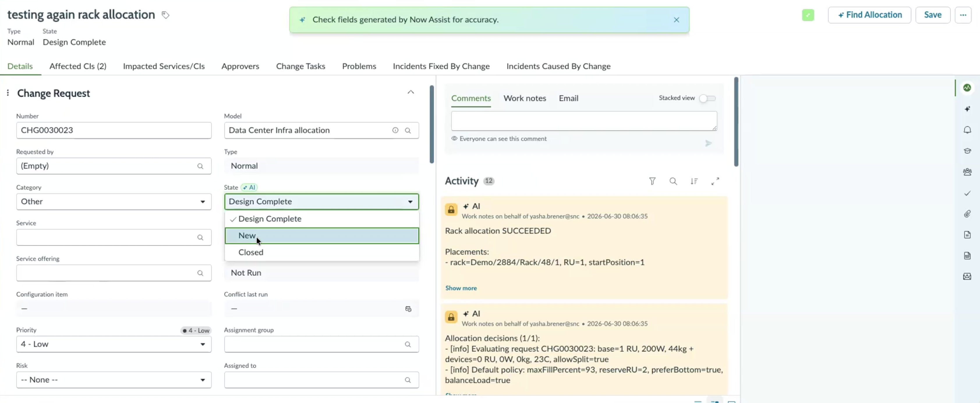The height and width of the screenshot is (403, 980).
Task: Toggle the Stacked view switch
Action: click(707, 98)
